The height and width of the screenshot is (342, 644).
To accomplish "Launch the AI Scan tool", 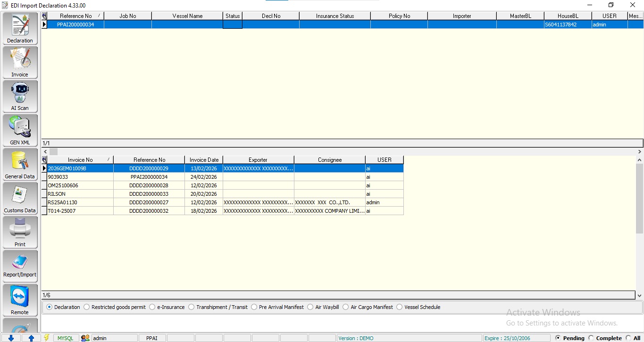I will click(x=20, y=96).
